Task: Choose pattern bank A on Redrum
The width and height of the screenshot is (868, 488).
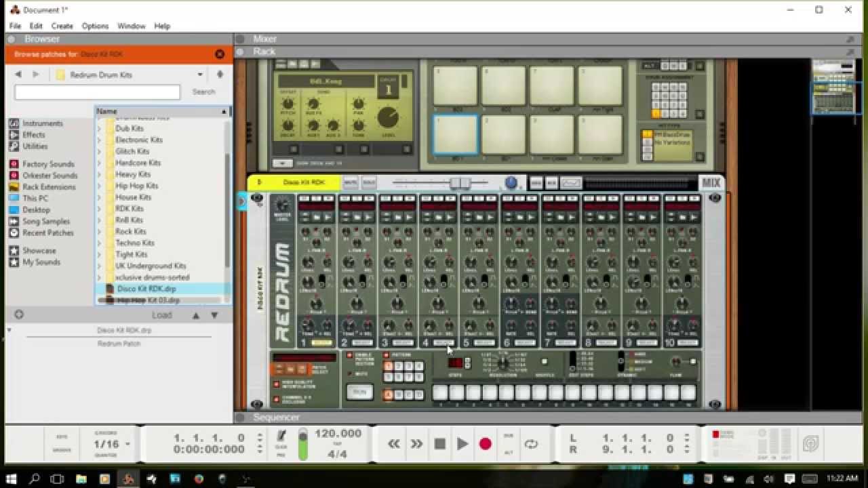Action: (389, 394)
